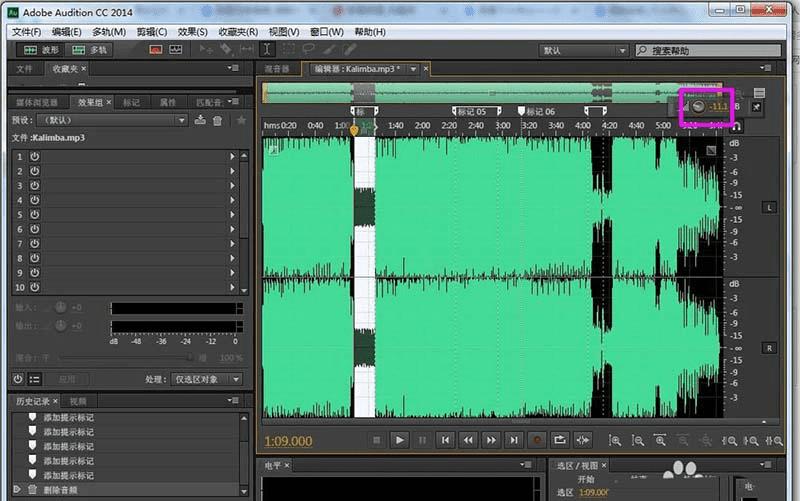Switch to the 历史记录 tab

pyautogui.click(x=33, y=400)
